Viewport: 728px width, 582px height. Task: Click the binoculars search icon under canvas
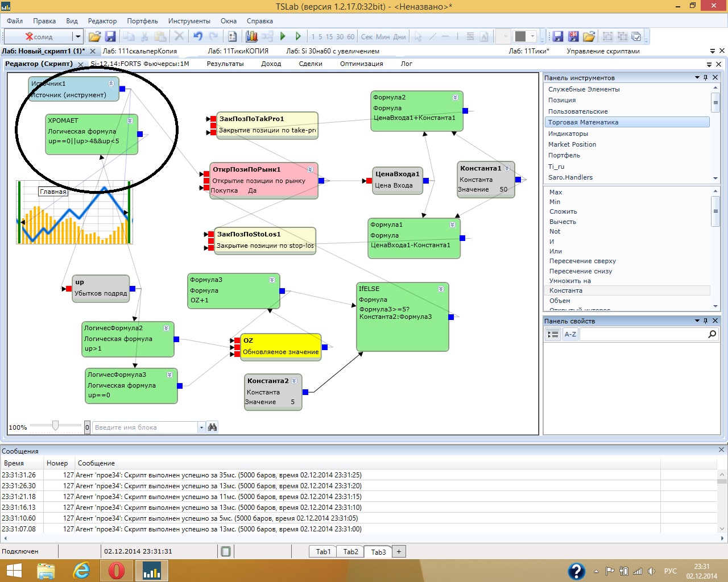point(212,427)
